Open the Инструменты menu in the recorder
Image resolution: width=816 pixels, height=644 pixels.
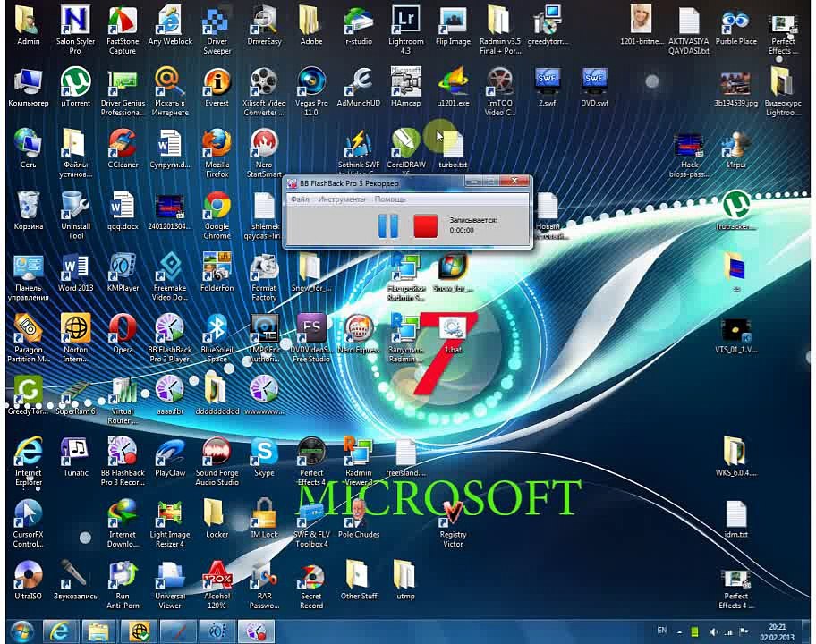point(342,199)
